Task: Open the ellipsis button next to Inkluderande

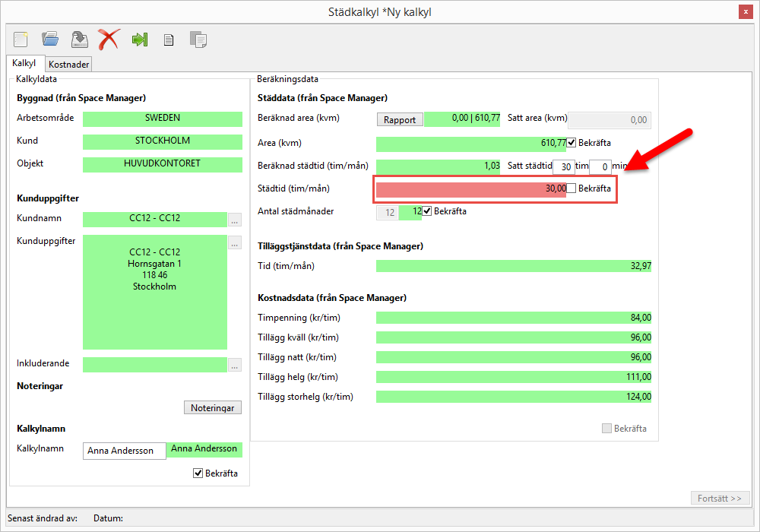Action: pos(235,365)
